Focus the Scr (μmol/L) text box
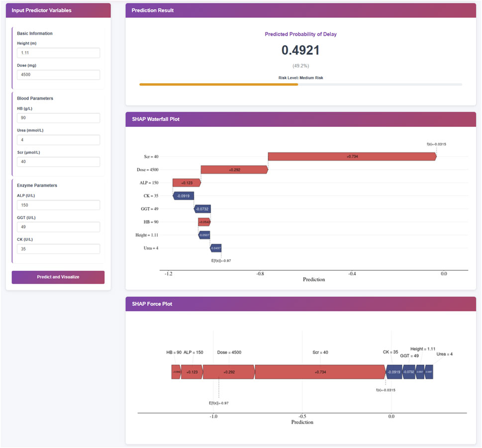The image size is (482, 448). click(x=58, y=162)
